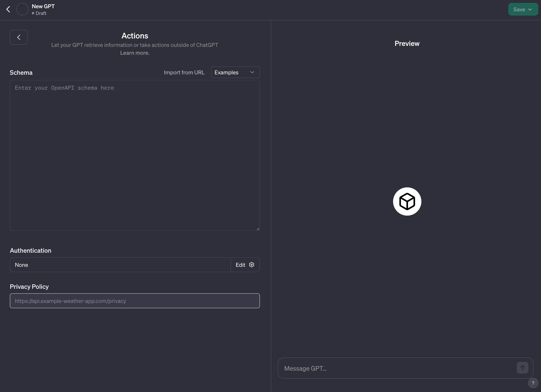
Task: Go back using the Actions panel back button
Action: click(x=19, y=37)
